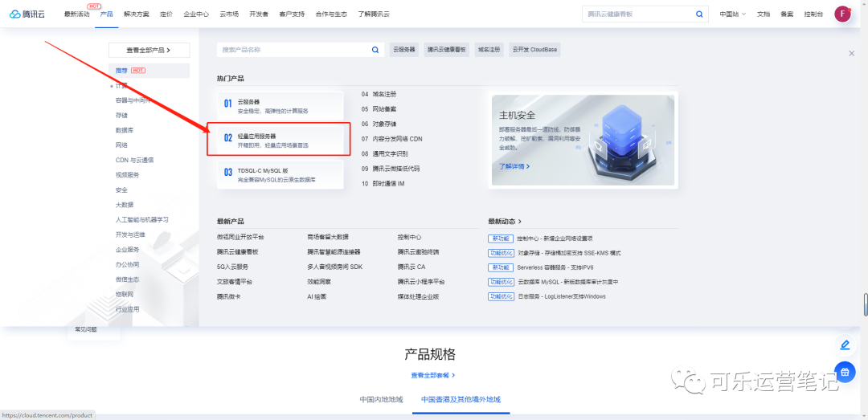Select 存储 in the category sidebar
Screen dimensions: 868x420
click(x=121, y=115)
